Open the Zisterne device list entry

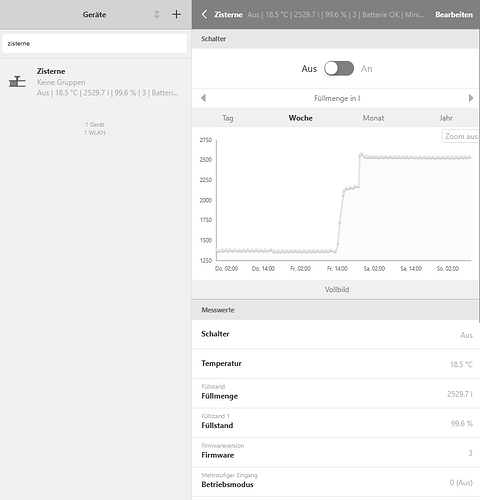pos(96,82)
